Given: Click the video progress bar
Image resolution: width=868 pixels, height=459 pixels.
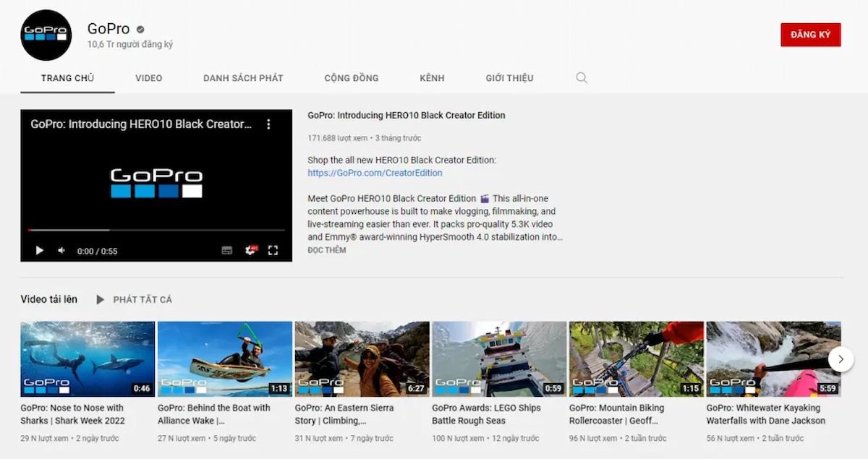Looking at the screenshot, I should [x=156, y=231].
